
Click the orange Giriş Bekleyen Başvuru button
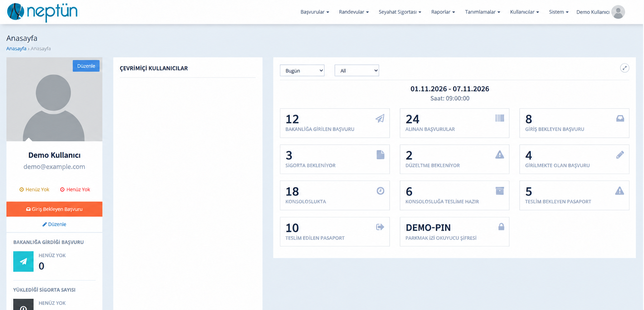(x=54, y=209)
